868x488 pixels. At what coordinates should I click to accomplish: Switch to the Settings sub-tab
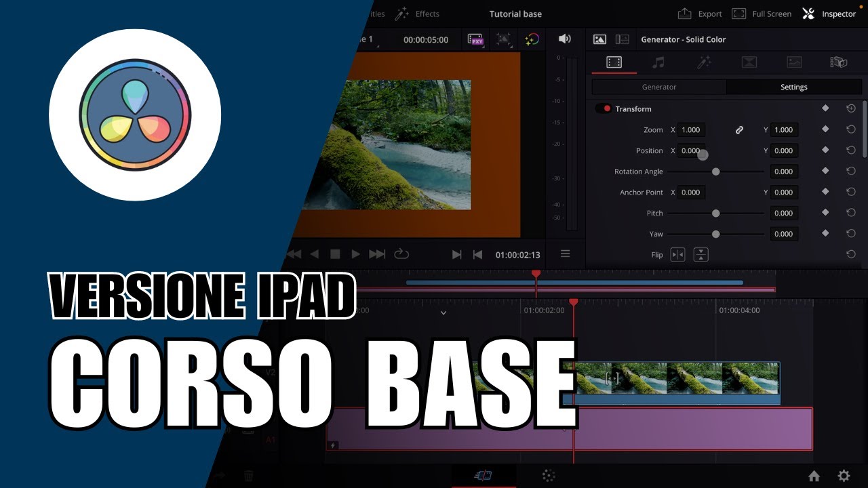tap(793, 87)
